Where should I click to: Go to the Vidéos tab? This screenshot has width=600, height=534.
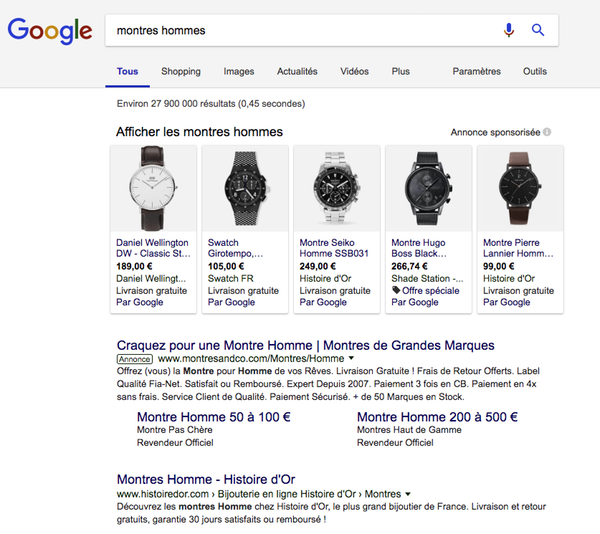pos(354,72)
